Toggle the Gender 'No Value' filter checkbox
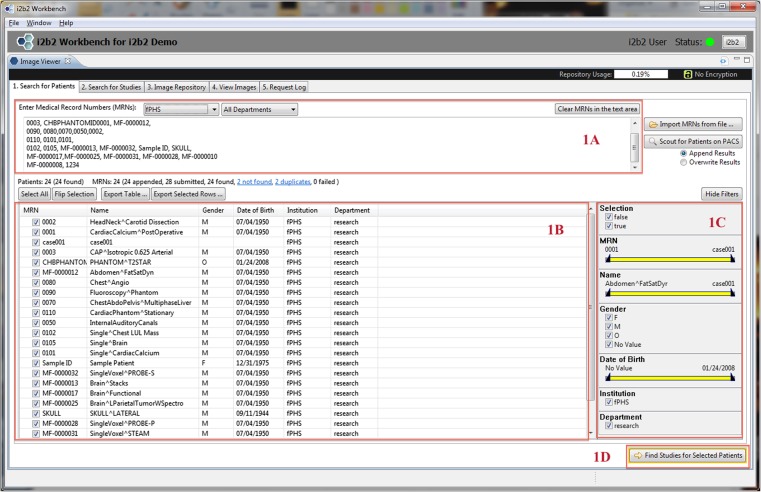The width and height of the screenshot is (761, 492). [610, 345]
